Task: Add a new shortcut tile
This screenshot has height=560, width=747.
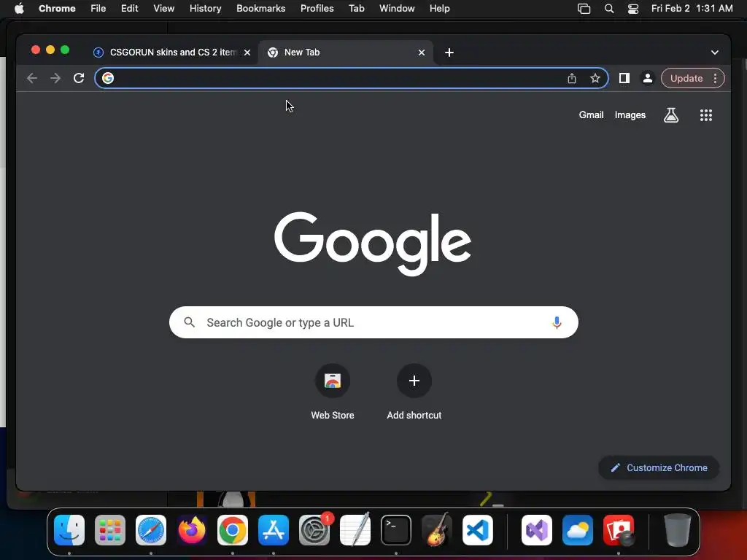Action: tap(414, 392)
